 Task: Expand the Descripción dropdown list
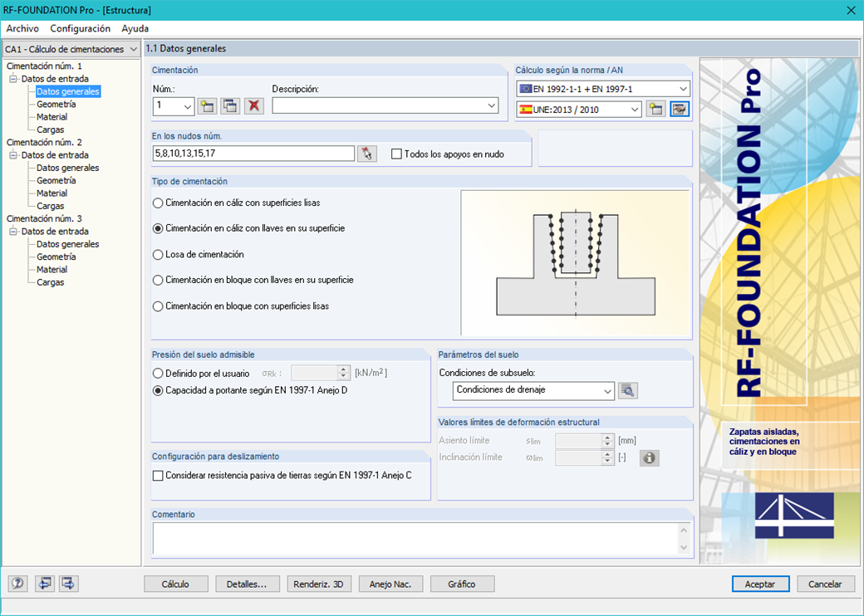pyautogui.click(x=493, y=105)
